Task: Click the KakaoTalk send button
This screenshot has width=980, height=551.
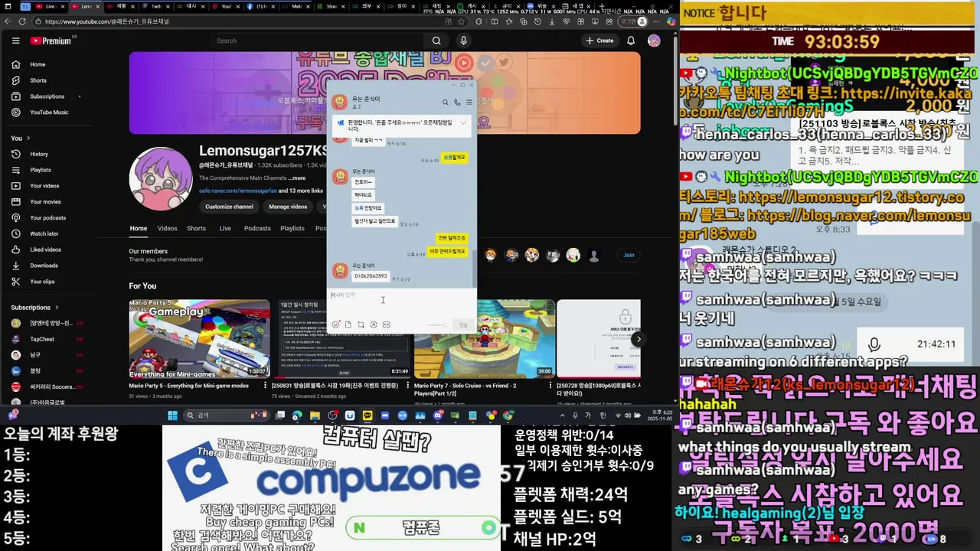Action: coord(463,324)
